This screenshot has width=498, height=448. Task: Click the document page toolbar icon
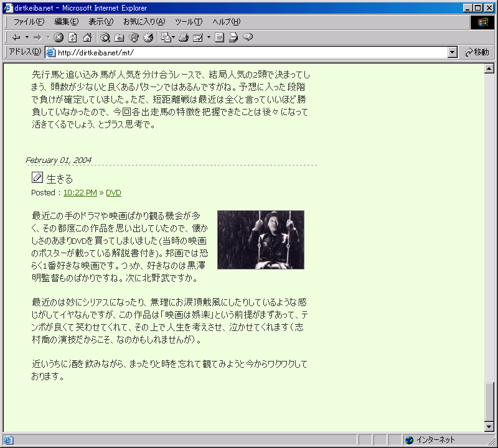(219, 37)
